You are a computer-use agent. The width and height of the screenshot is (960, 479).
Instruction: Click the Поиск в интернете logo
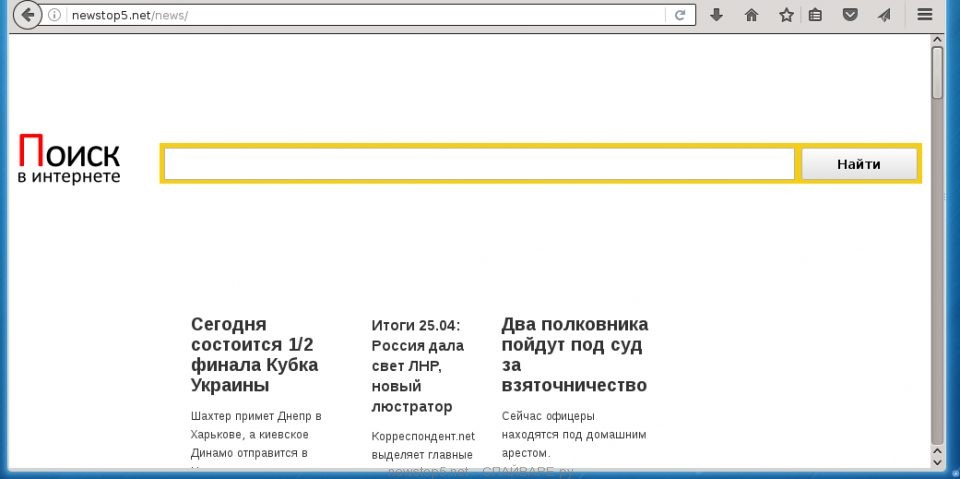[69, 160]
